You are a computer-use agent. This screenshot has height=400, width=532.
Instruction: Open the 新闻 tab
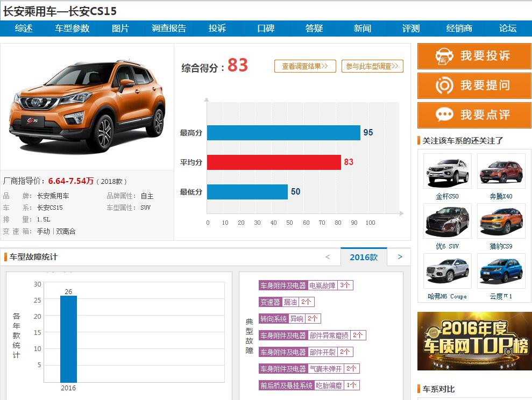coord(363,28)
